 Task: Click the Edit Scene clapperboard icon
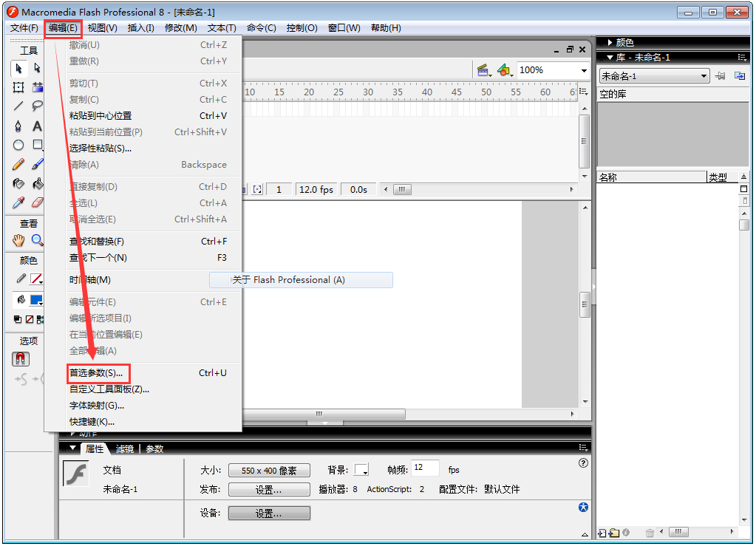pos(484,70)
